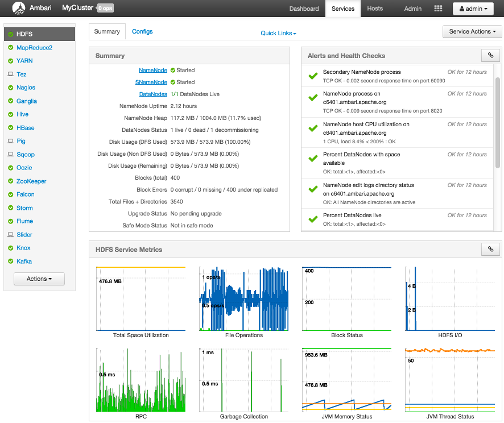Click the green status icon beside Knox

click(x=11, y=248)
